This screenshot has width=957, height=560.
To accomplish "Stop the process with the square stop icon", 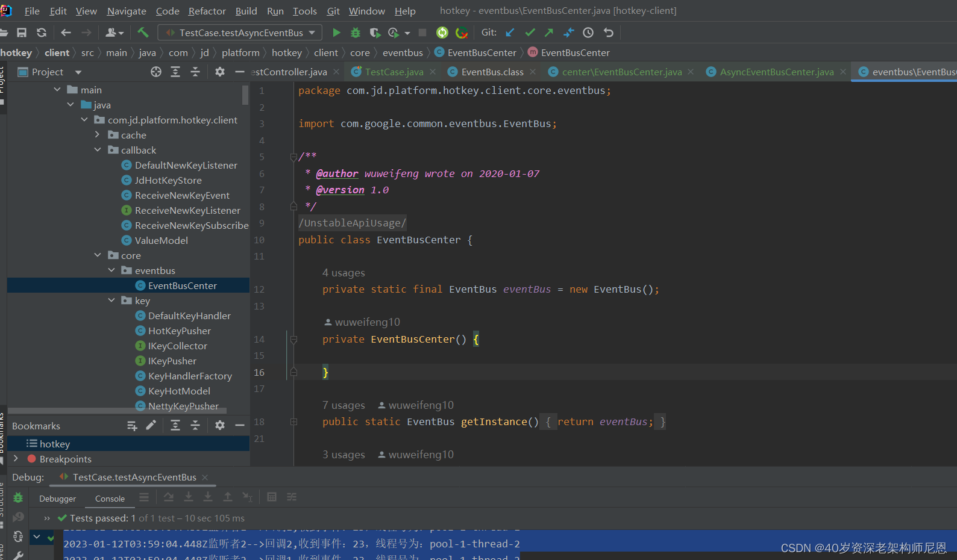I will point(422,33).
